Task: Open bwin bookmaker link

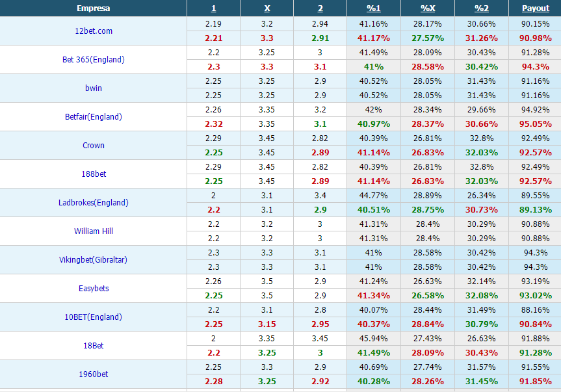Action: click(x=94, y=88)
